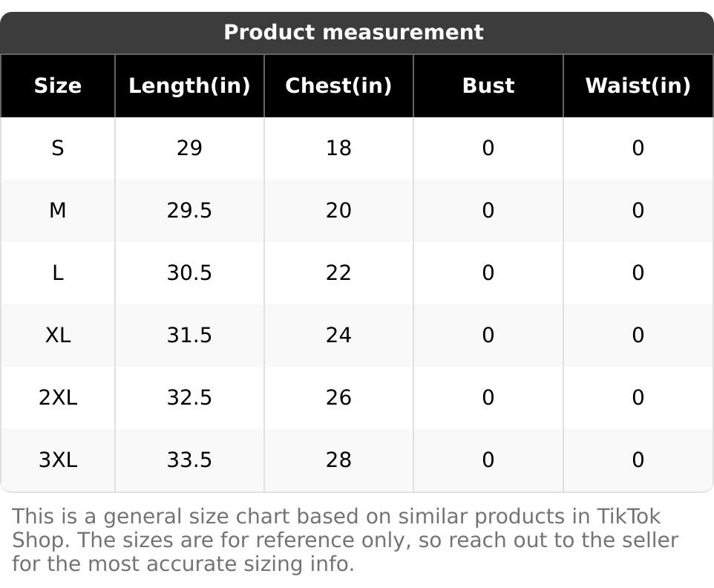This screenshot has width=714, height=588.
Task: Select the chest value 24
Action: (x=338, y=336)
